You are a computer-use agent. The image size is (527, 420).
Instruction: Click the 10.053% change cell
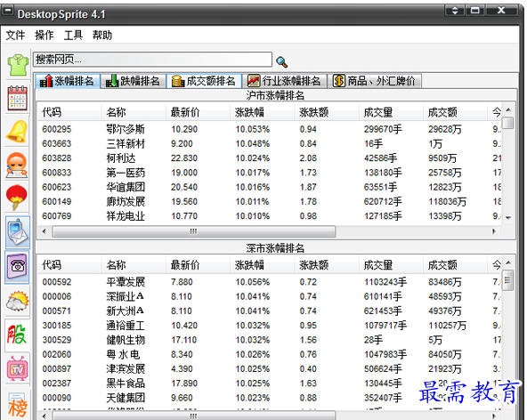(x=253, y=129)
